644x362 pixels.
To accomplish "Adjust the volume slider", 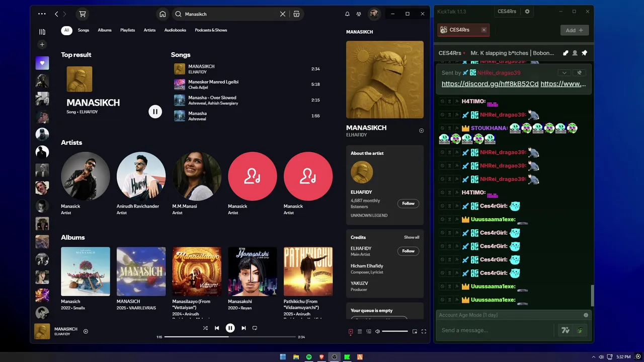I will 395,331.
